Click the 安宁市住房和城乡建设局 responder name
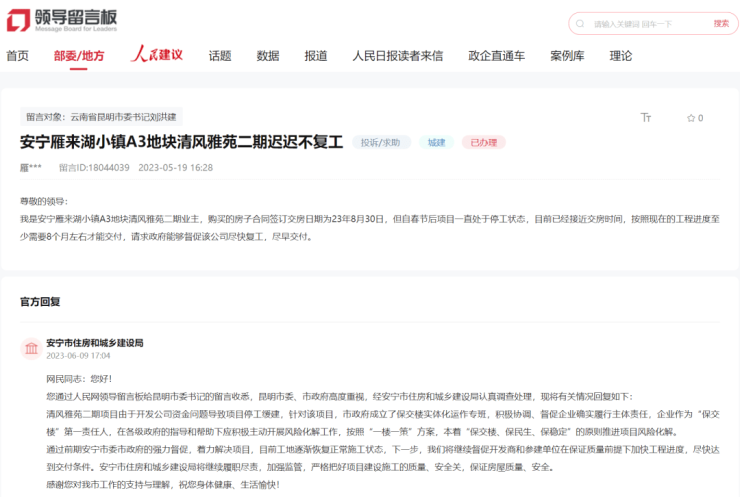Screen dimensions: 740x497 tap(94, 342)
